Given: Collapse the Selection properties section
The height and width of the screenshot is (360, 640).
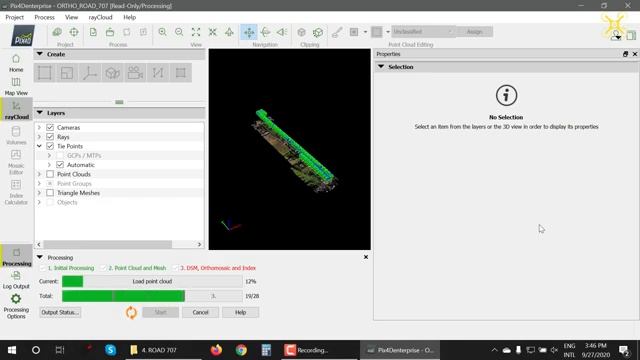Looking at the screenshot, I should (x=381, y=67).
